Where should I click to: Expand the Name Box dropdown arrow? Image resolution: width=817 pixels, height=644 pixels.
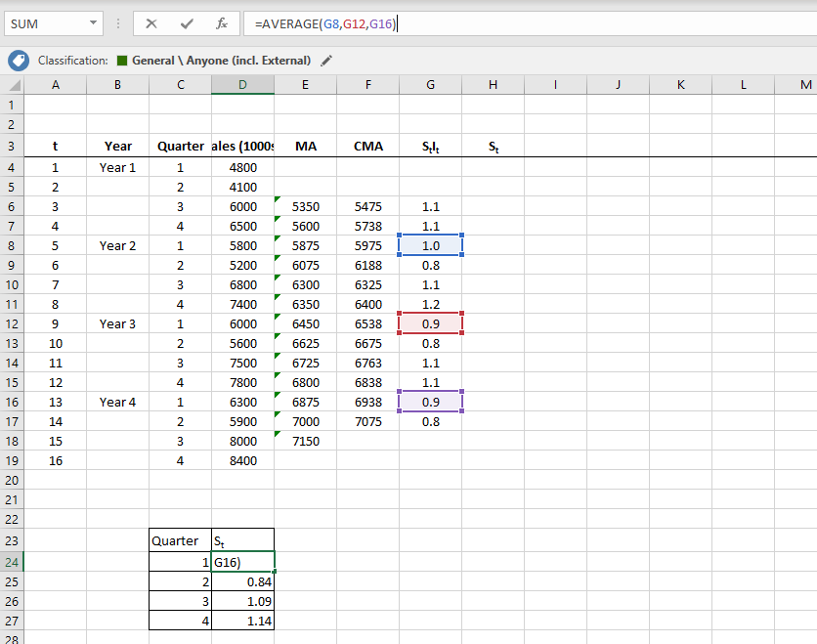(x=93, y=23)
